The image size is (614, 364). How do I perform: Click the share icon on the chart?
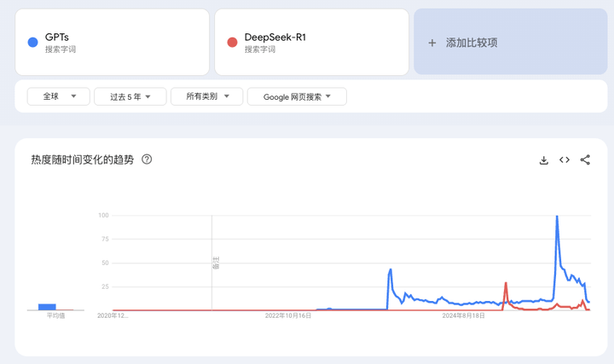point(585,160)
